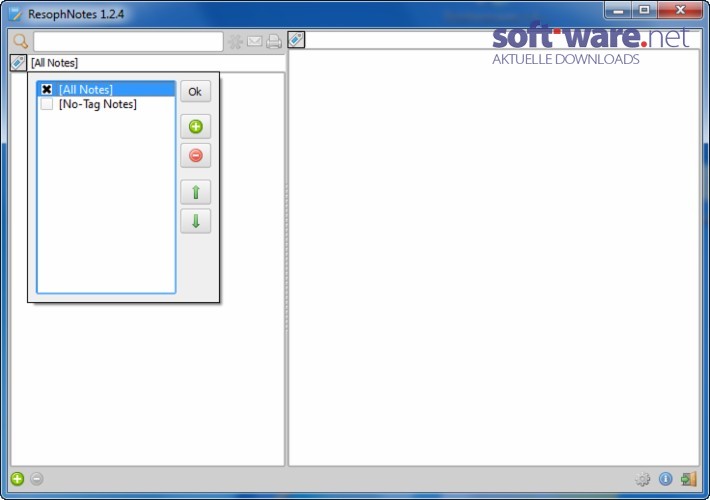Minimize the ResophNotes window
The height and width of the screenshot is (500, 710).
pos(618,10)
